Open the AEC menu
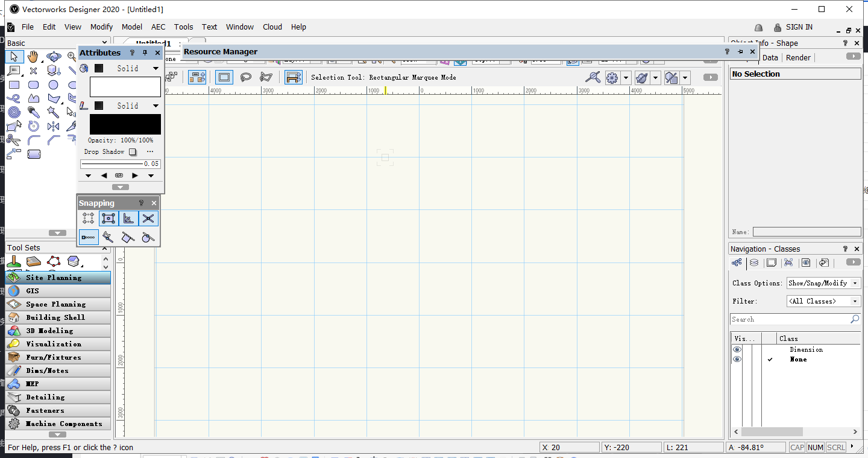The image size is (868, 458). pyautogui.click(x=158, y=27)
